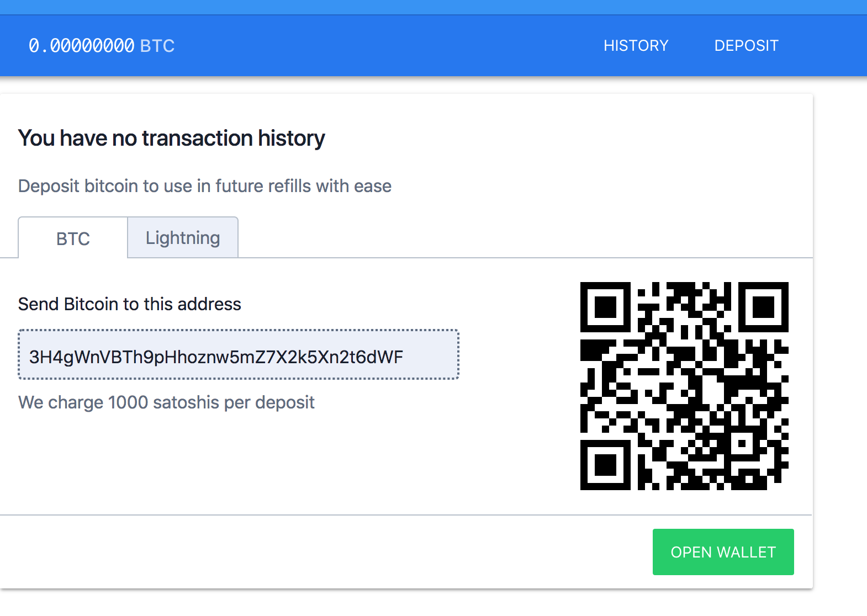Screen dimensions: 867x616
Task: Click the 0.00000000 balance amount in header
Action: [82, 45]
